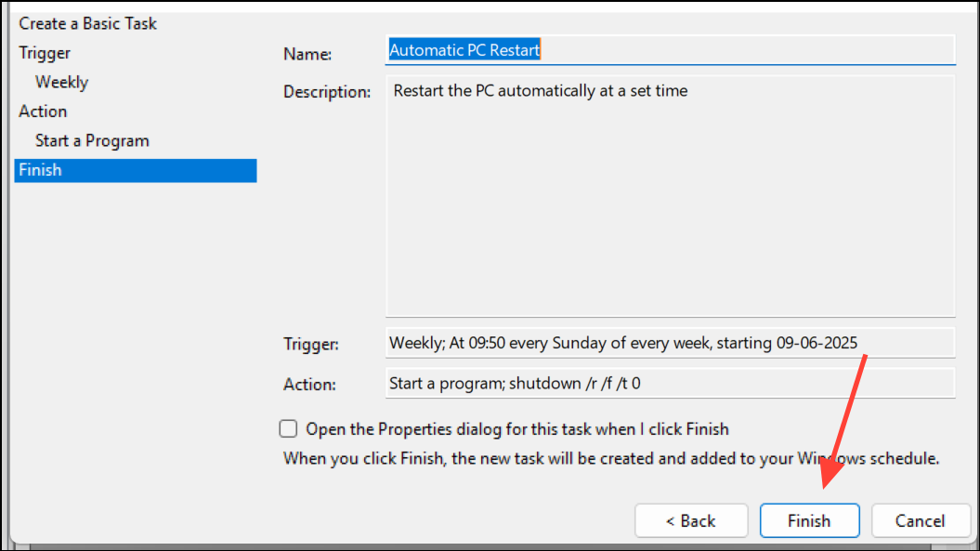This screenshot has width=980, height=551.
Task: Cancel the task creation wizard
Action: coord(921,520)
